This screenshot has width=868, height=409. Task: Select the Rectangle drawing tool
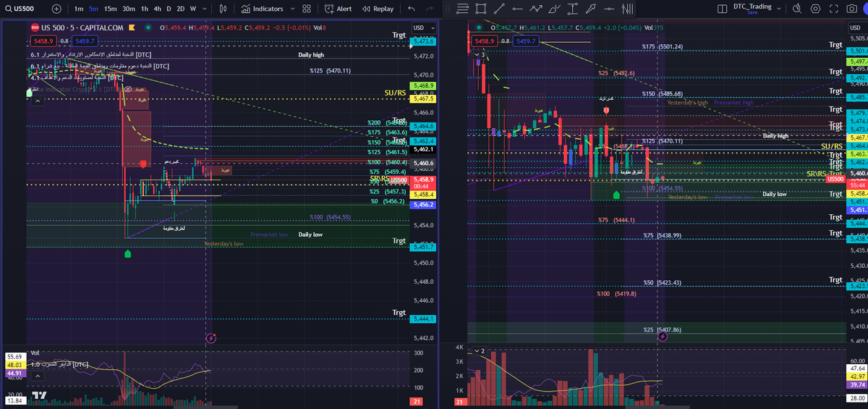click(480, 9)
